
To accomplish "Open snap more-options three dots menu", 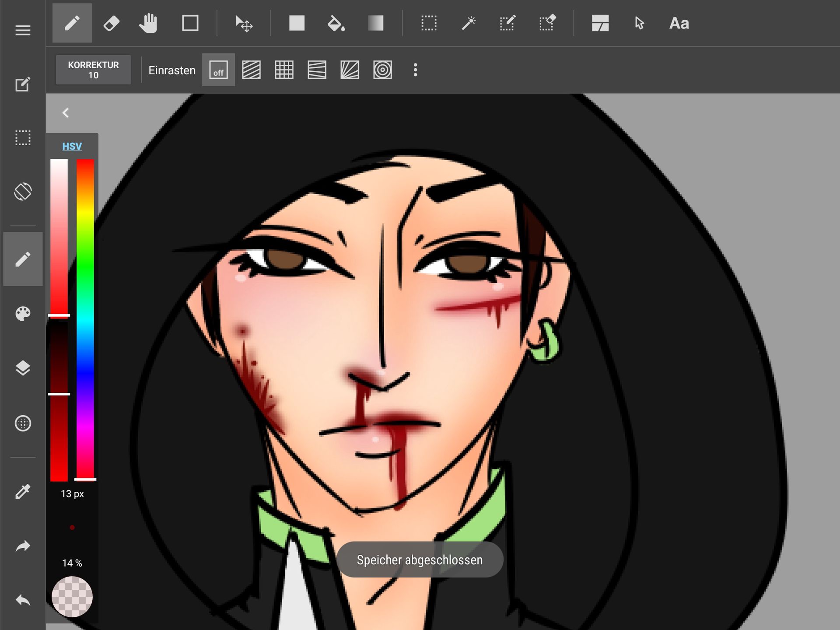I will (x=415, y=70).
